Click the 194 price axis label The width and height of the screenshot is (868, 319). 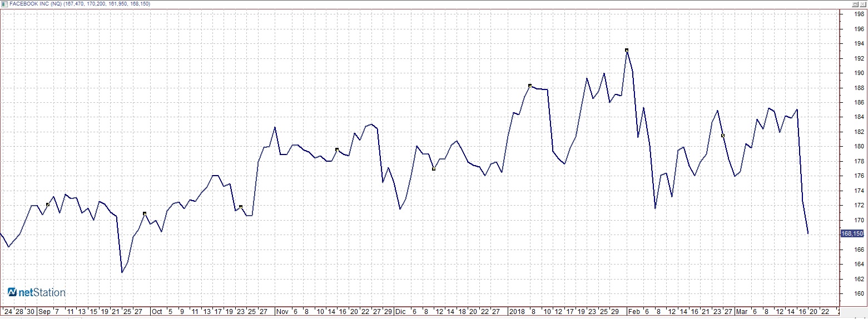pos(859,44)
